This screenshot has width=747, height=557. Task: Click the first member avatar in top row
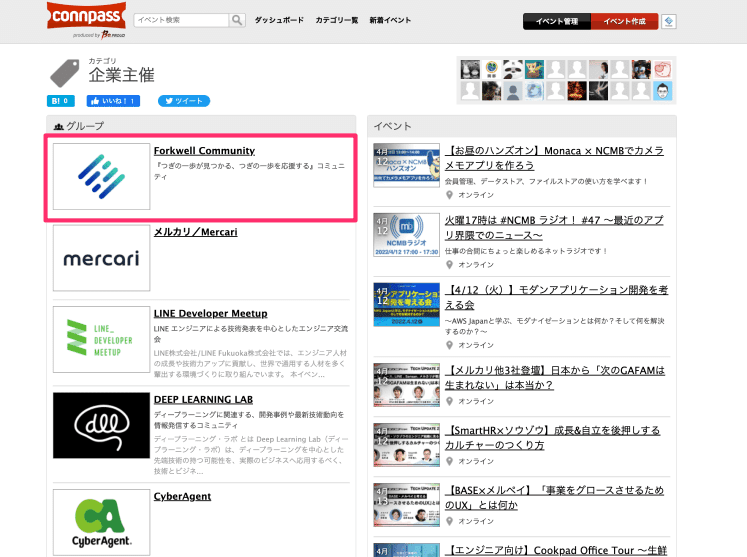point(470,70)
